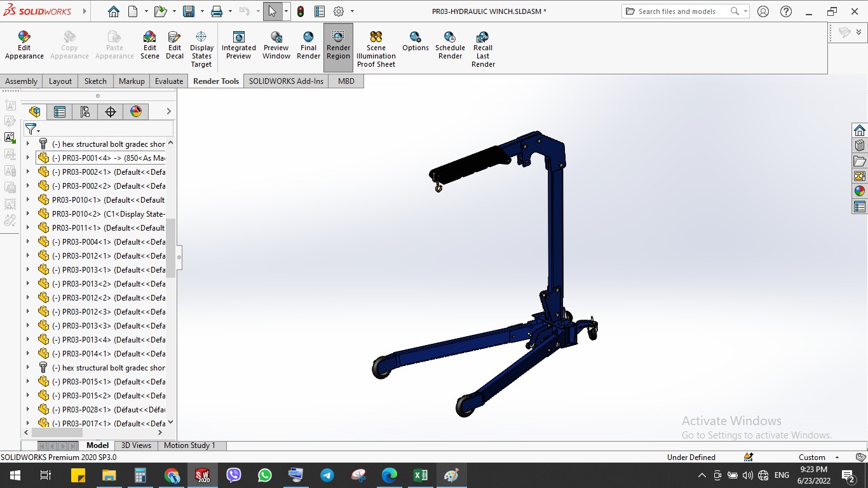This screenshot has width=868, height=488.
Task: Click feature tree horizontal scrollbar
Action: pyautogui.click(x=58, y=432)
